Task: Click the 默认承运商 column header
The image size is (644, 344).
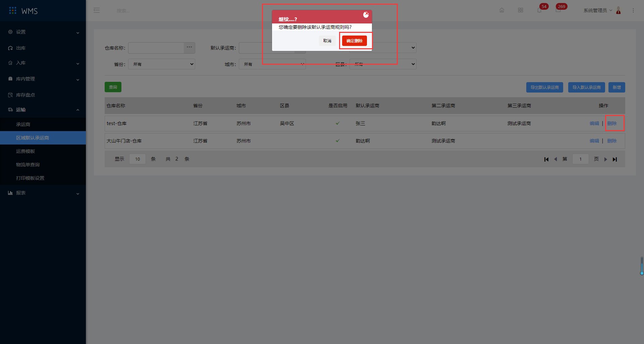Action: [368, 106]
